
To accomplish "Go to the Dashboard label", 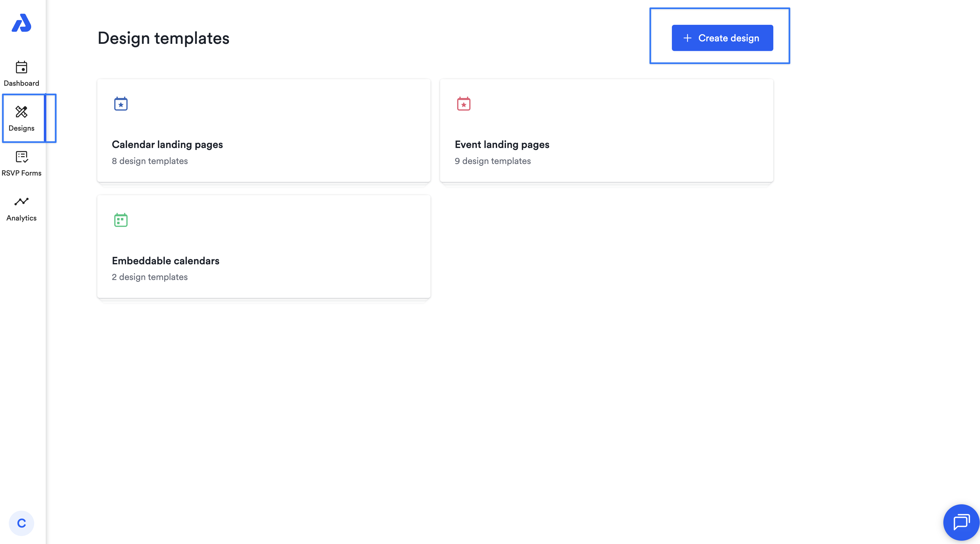I will (x=21, y=83).
